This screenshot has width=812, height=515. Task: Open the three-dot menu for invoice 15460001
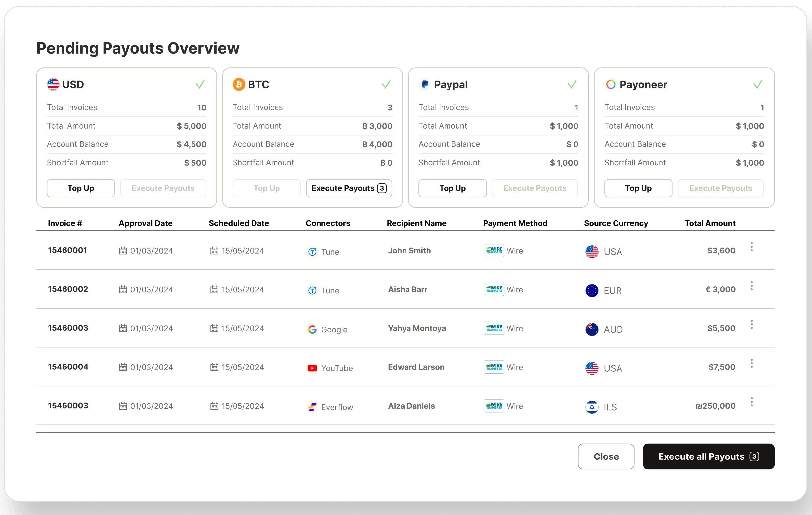coord(752,247)
